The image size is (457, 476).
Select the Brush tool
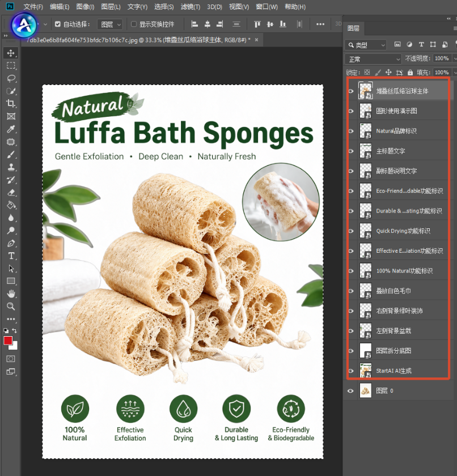click(11, 155)
